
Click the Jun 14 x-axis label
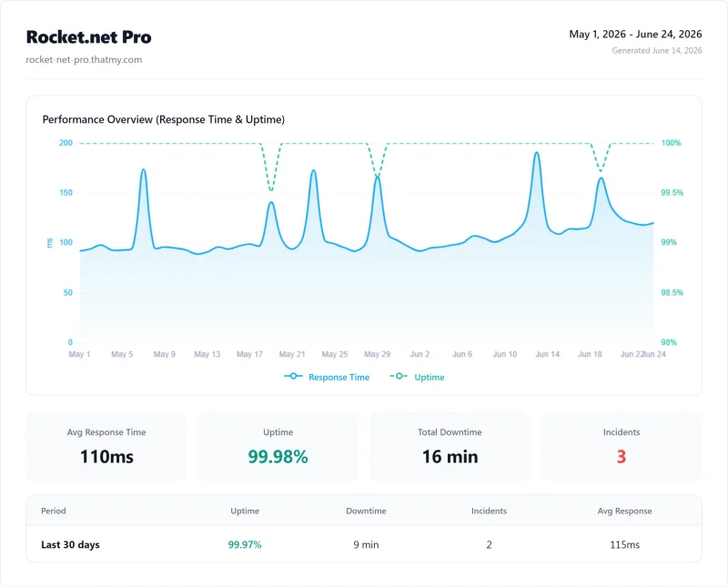548,354
